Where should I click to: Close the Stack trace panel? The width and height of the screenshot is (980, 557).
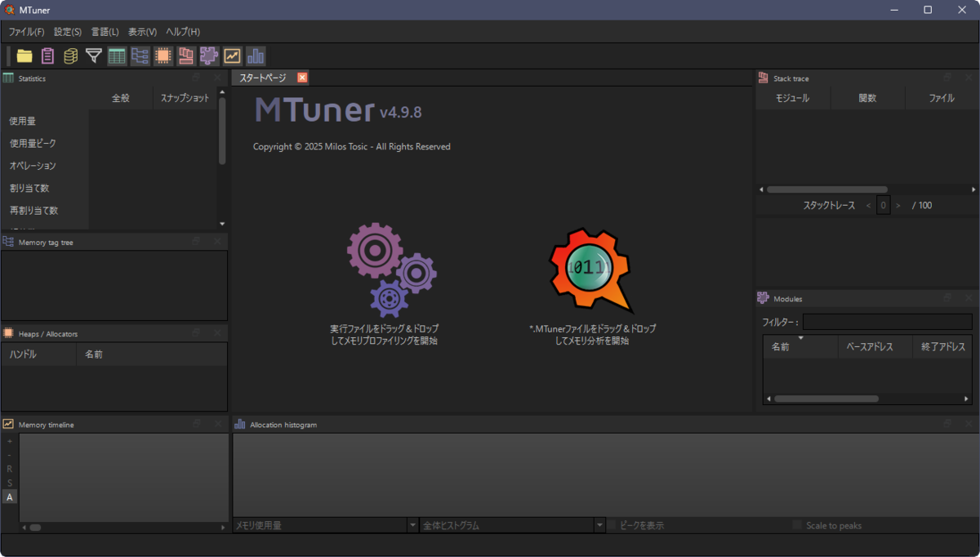pos(969,78)
